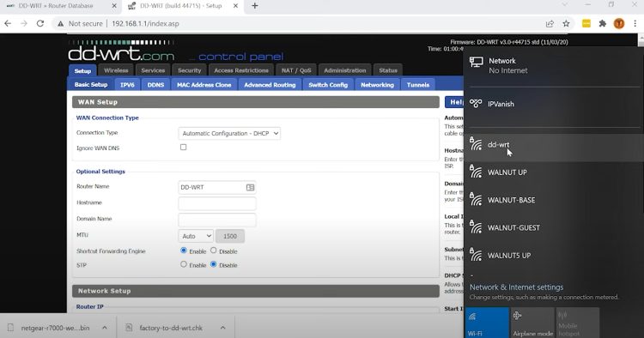Open the MTU Auto dropdown
Viewport: 644px width, 338px height.
coord(196,236)
